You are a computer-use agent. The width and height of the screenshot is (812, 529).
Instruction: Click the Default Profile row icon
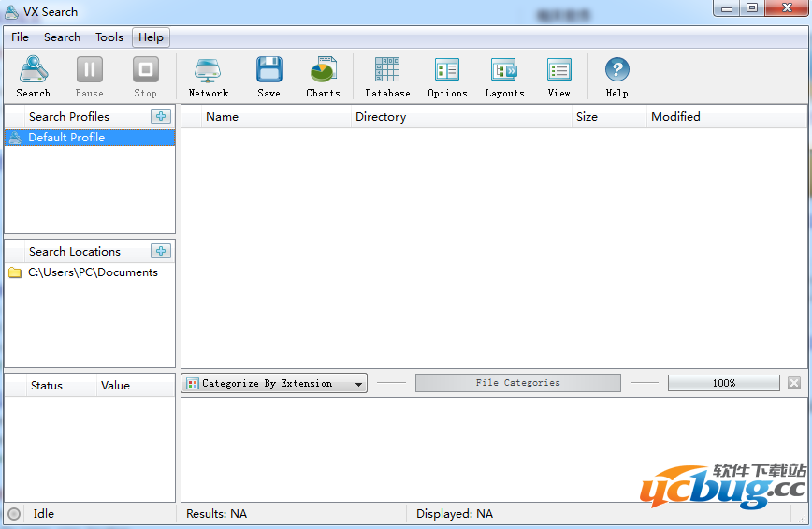(x=15, y=138)
